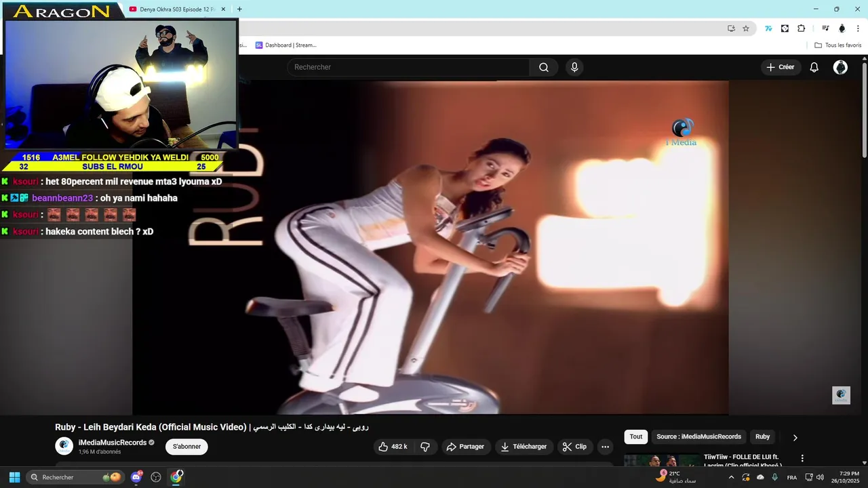Viewport: 868px width, 488px height.
Task: Show hidden system tray icons chevron
Action: click(731, 477)
